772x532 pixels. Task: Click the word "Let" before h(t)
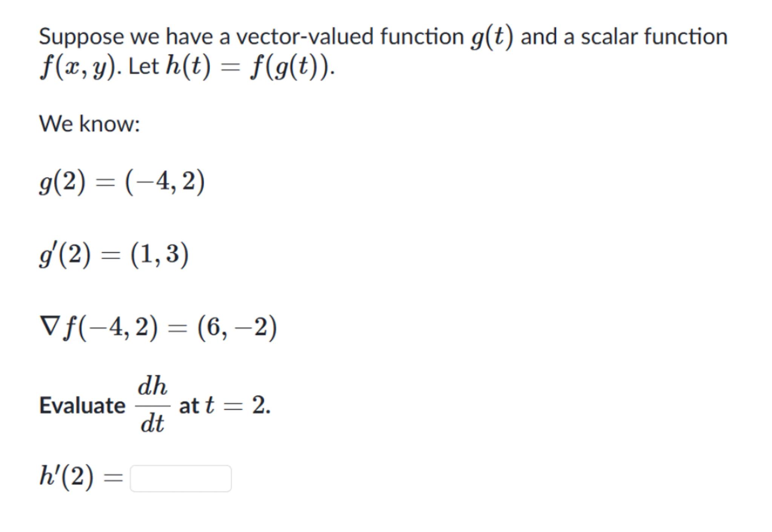click(143, 67)
